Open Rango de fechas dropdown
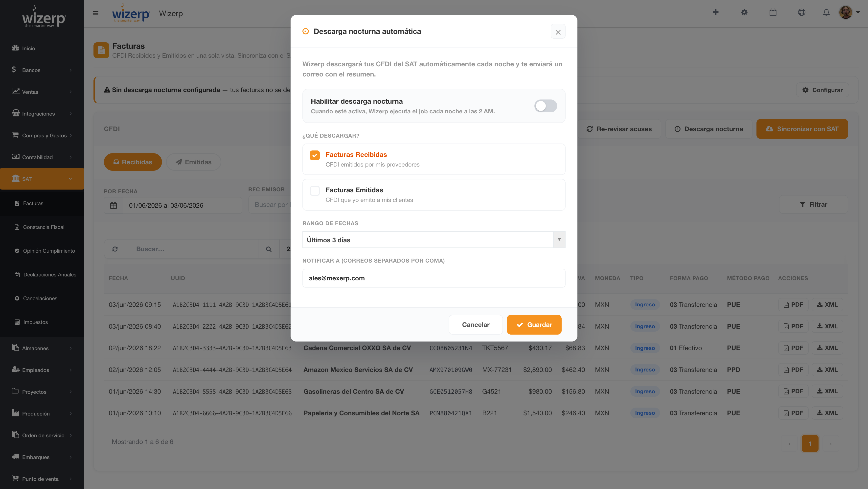This screenshot has width=868, height=489. click(x=434, y=240)
